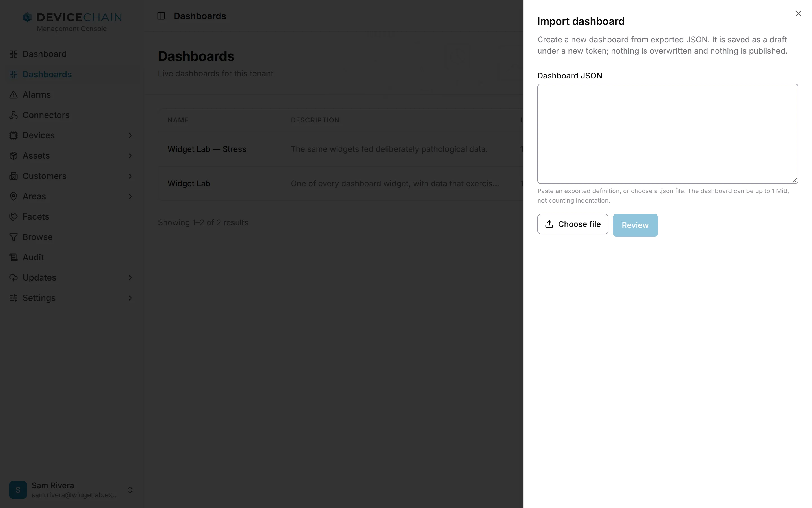Viewport: 812px width, 508px height.
Task: Click the Alarms warning triangle icon
Action: 14,95
